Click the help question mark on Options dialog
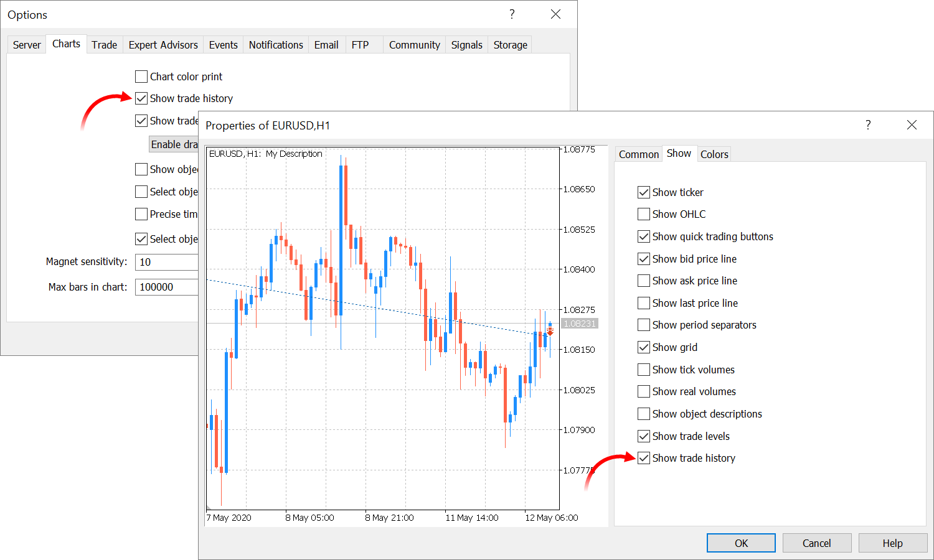The width and height of the screenshot is (934, 560). pyautogui.click(x=512, y=14)
